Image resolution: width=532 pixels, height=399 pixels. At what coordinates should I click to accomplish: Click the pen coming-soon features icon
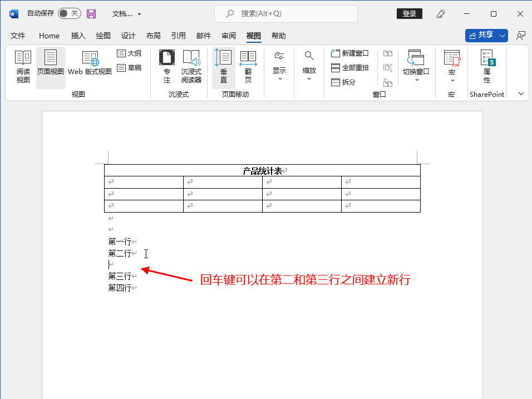coord(441,13)
